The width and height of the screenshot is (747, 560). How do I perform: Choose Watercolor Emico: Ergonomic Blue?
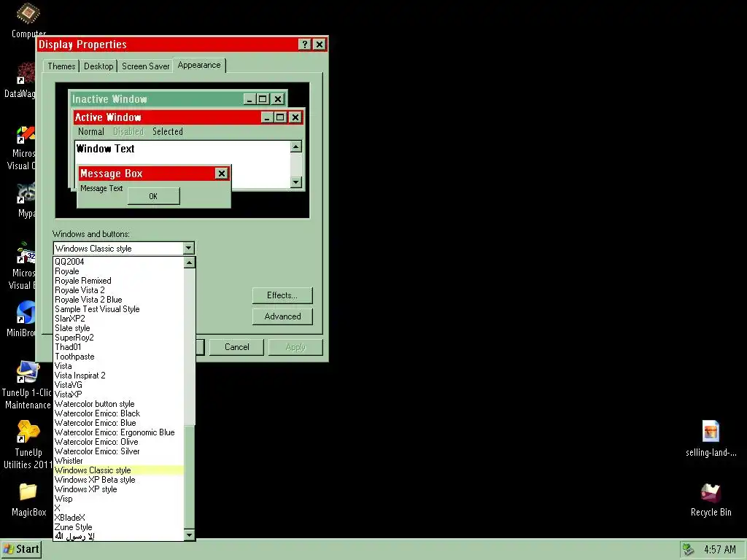[119, 432]
